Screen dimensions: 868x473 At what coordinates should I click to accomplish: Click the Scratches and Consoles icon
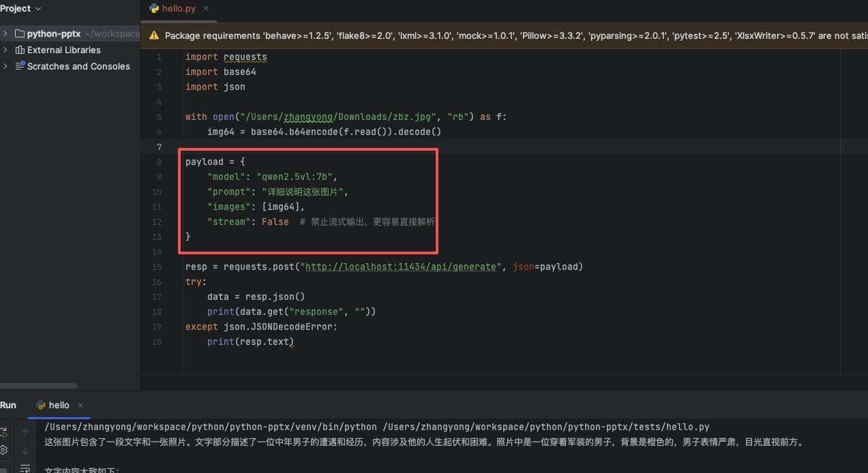coord(19,66)
